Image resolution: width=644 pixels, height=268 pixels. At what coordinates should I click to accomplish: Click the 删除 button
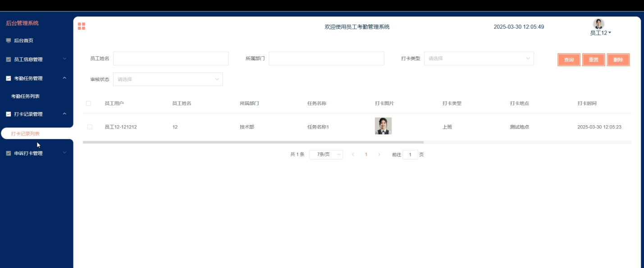618,60
